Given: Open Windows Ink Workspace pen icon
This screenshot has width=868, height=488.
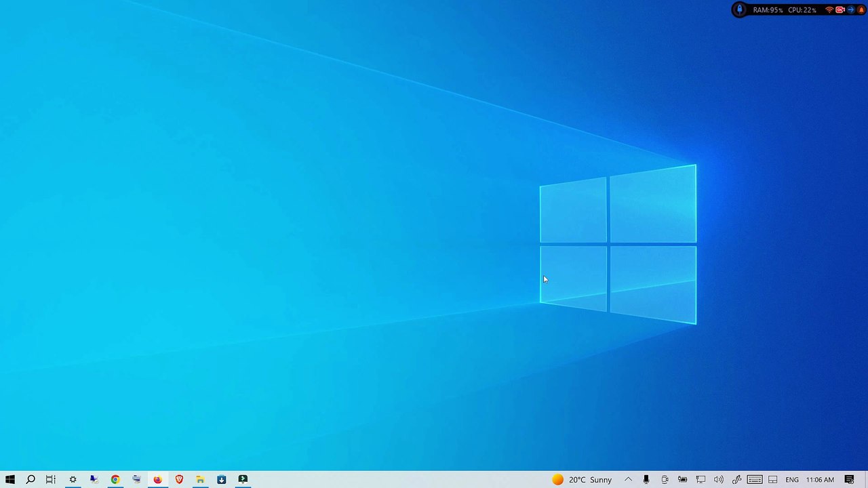Looking at the screenshot, I should pos(736,480).
